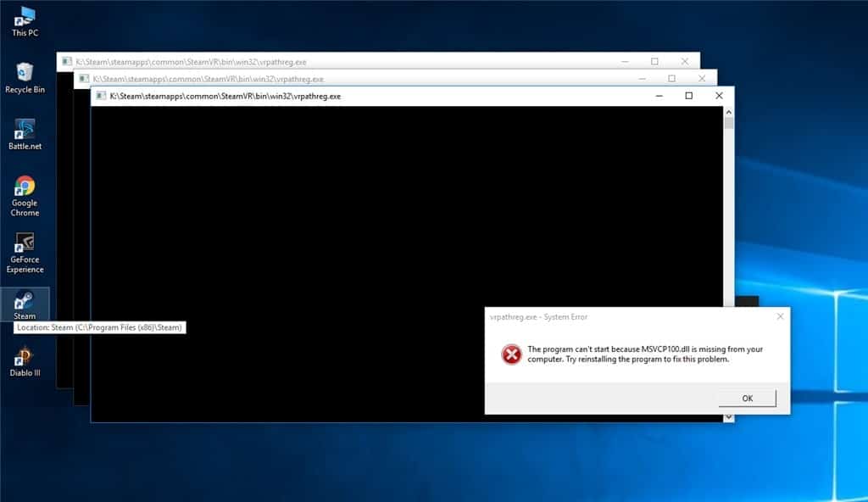Click the front console's scrollbar thumb

tap(728, 123)
